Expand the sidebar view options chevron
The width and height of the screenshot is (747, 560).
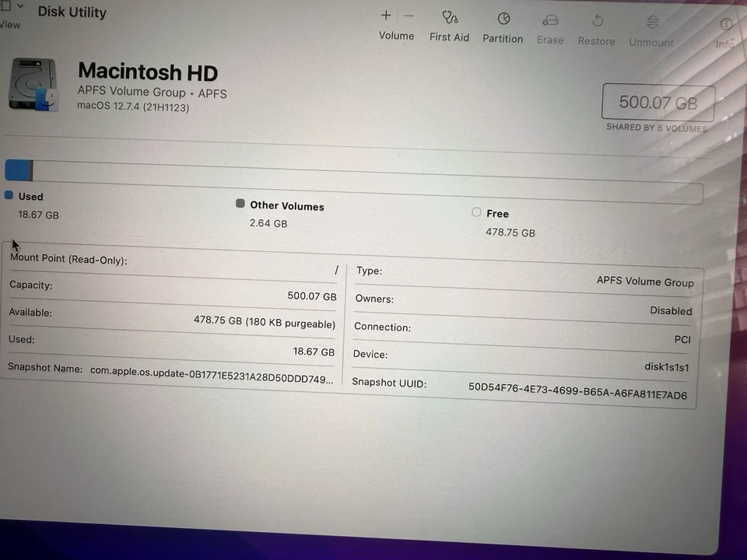[x=19, y=5]
